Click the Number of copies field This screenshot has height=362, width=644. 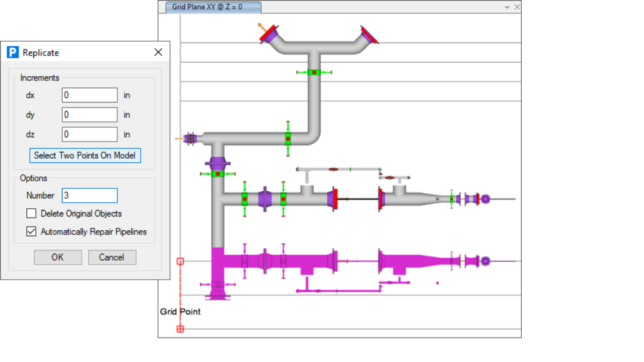click(89, 196)
